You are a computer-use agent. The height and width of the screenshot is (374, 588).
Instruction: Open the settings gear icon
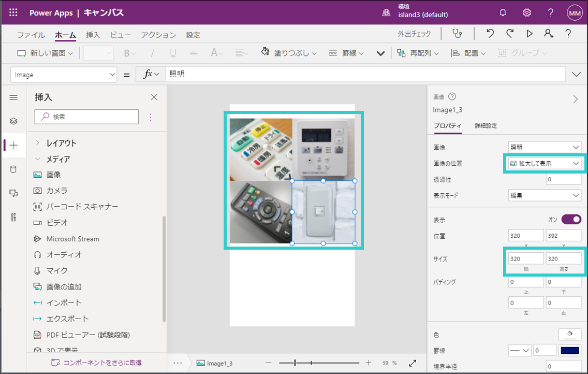click(x=527, y=13)
